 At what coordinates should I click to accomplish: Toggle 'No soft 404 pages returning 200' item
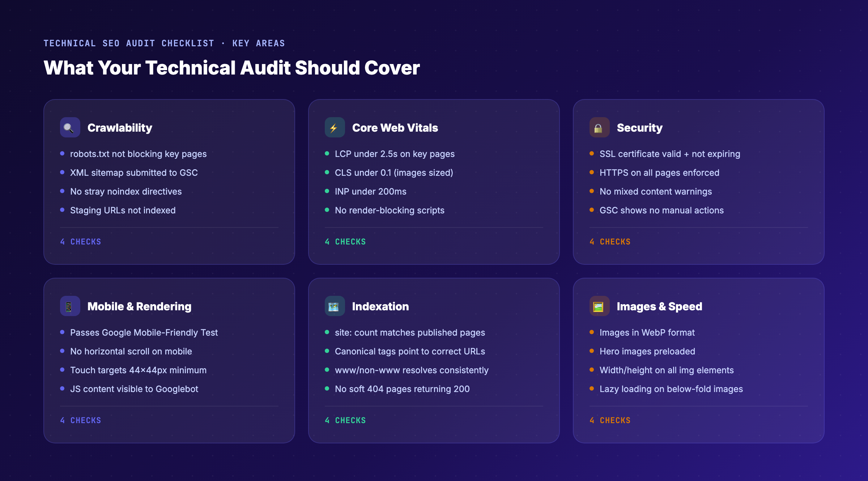pos(402,389)
